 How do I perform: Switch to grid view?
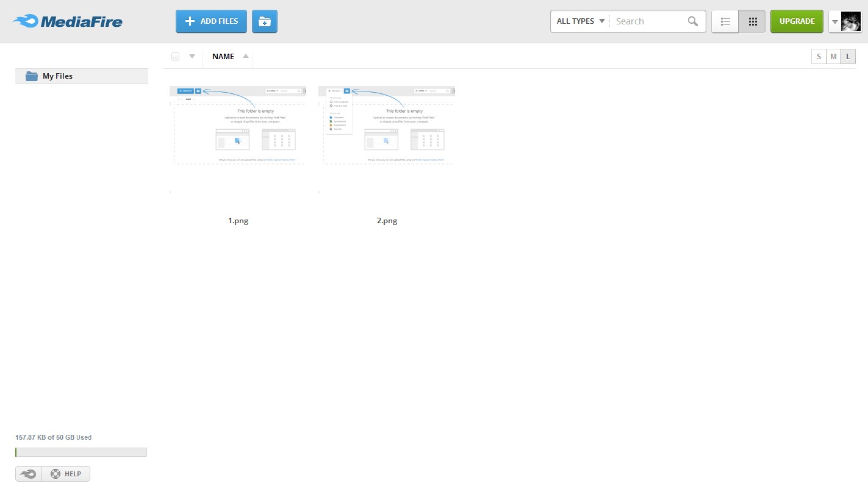[x=752, y=21]
